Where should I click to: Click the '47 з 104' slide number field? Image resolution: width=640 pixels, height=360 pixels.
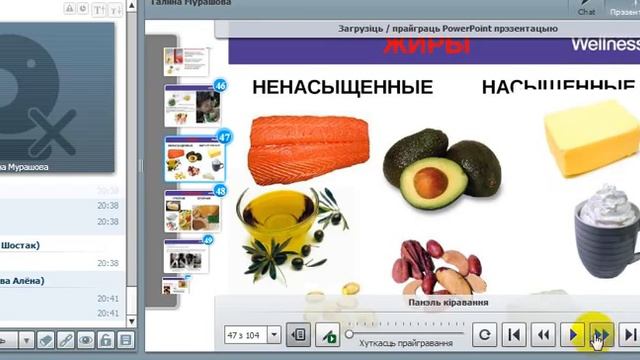(x=245, y=335)
